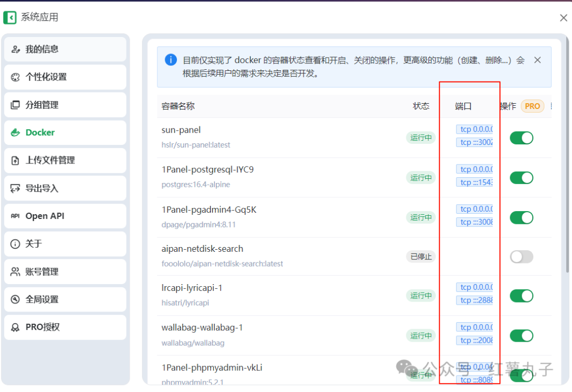
Task: Click the fooololo/aipan-netdisk-search:latest image name
Action: [x=222, y=264]
